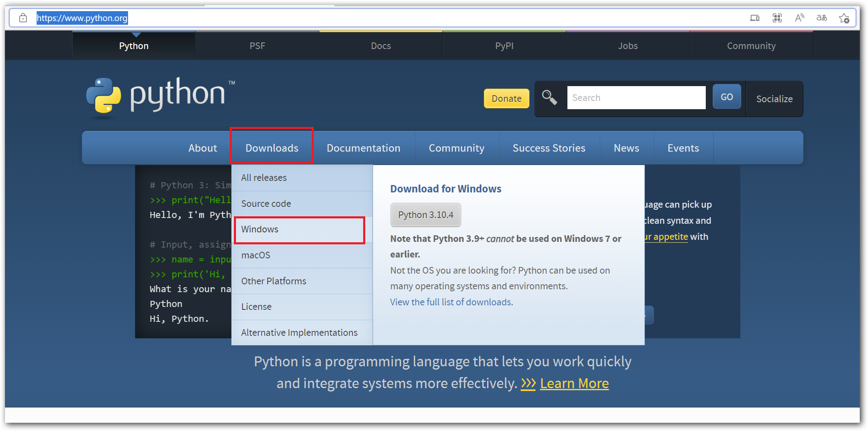Image resolution: width=868 pixels, height=431 pixels.
Task: Select Other Platforms in Downloads submenu
Action: tap(302, 281)
